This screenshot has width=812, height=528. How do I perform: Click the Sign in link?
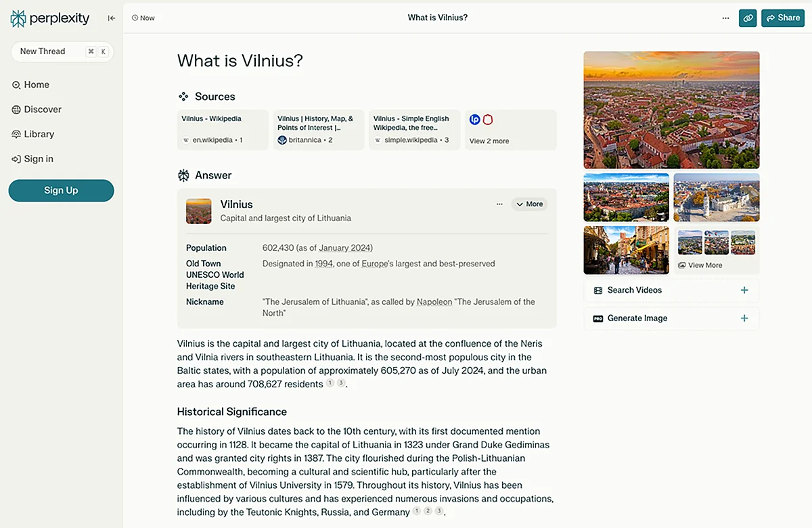[x=38, y=159]
